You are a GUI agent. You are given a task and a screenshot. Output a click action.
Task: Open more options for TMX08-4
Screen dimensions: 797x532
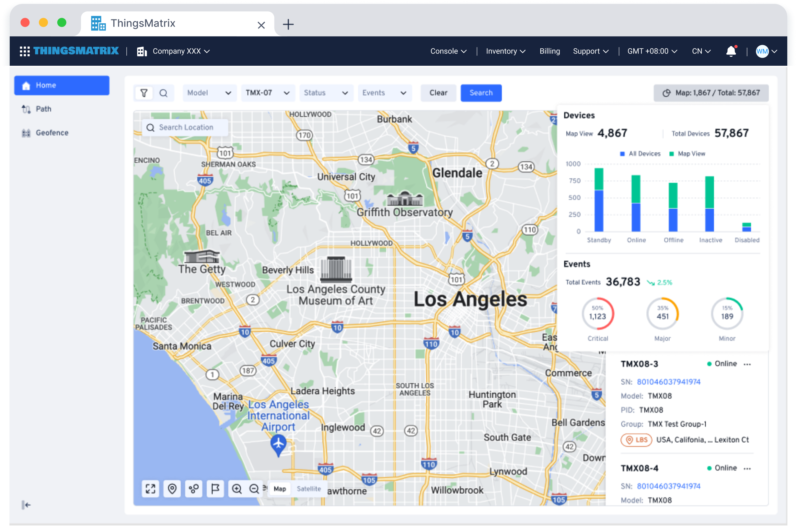tap(747, 468)
